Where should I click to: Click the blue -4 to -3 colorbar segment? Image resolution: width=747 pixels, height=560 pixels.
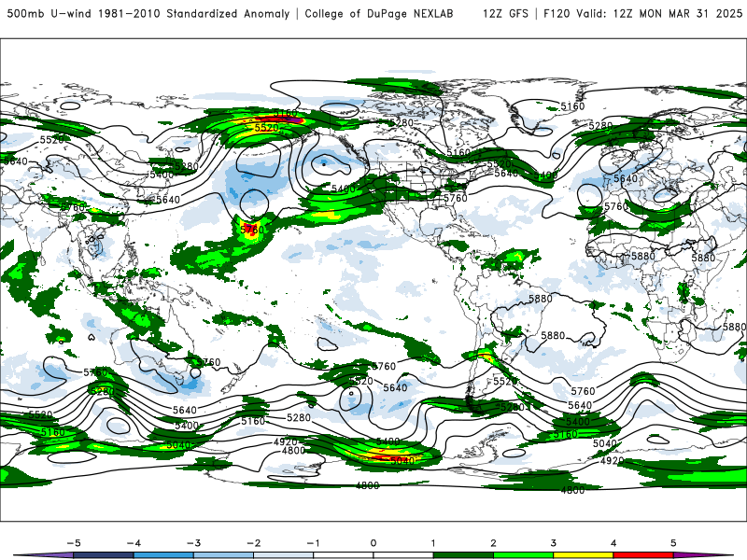pos(163,555)
